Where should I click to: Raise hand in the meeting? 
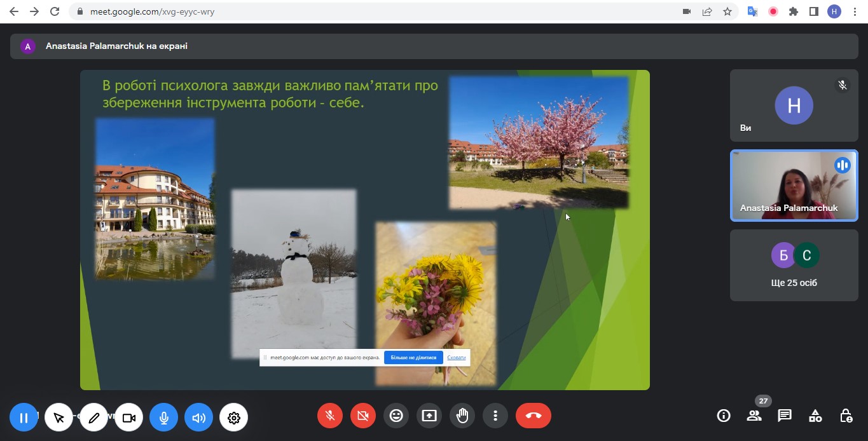[462, 416]
